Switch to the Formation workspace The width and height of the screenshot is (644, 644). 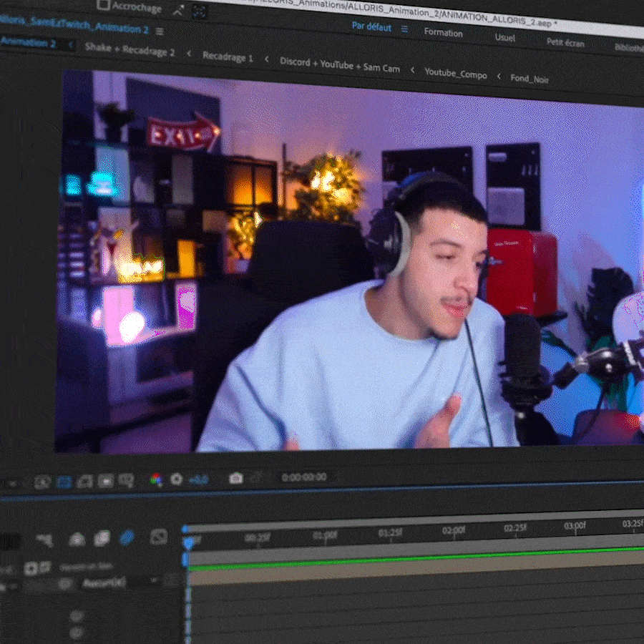(x=443, y=33)
